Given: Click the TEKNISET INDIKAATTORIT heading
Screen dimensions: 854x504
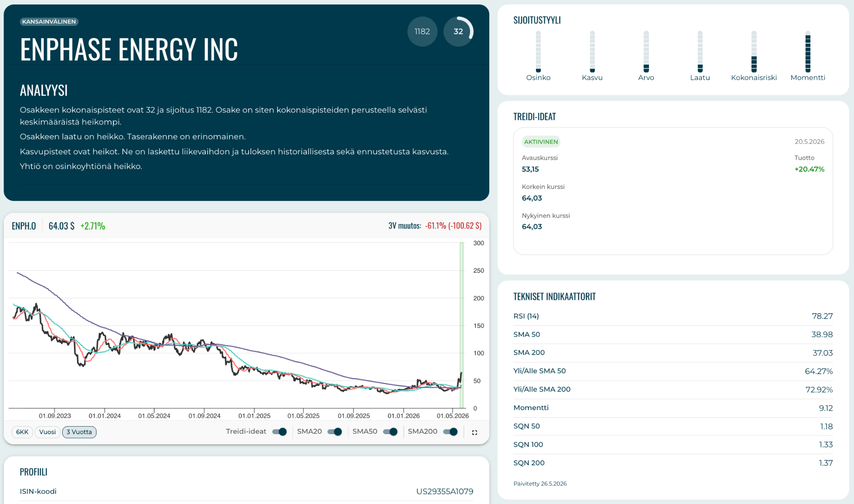Looking at the screenshot, I should (554, 297).
